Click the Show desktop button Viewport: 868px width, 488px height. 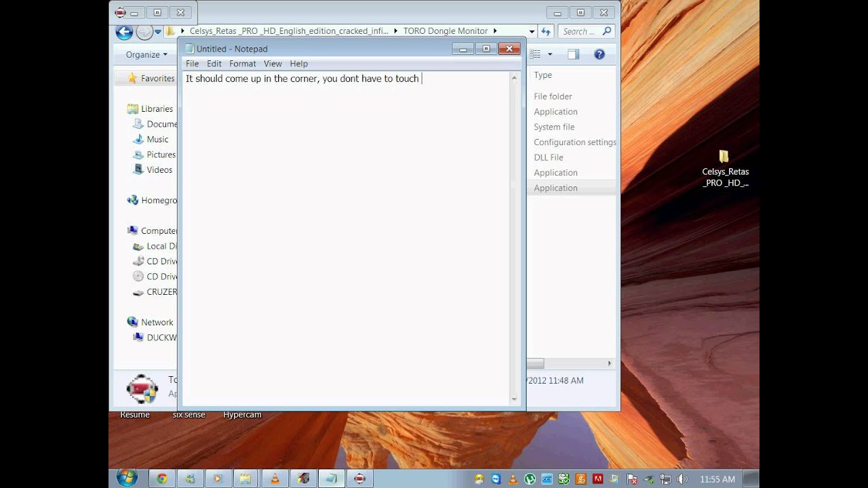click(x=751, y=479)
